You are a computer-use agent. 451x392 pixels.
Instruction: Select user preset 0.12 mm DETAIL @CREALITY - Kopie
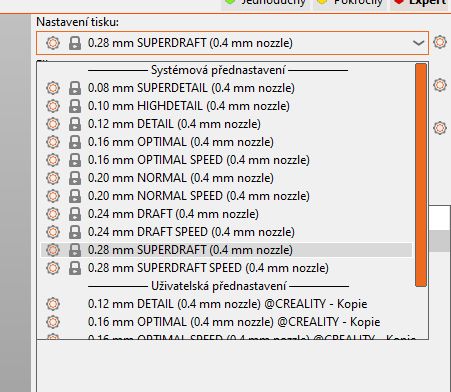click(x=226, y=304)
